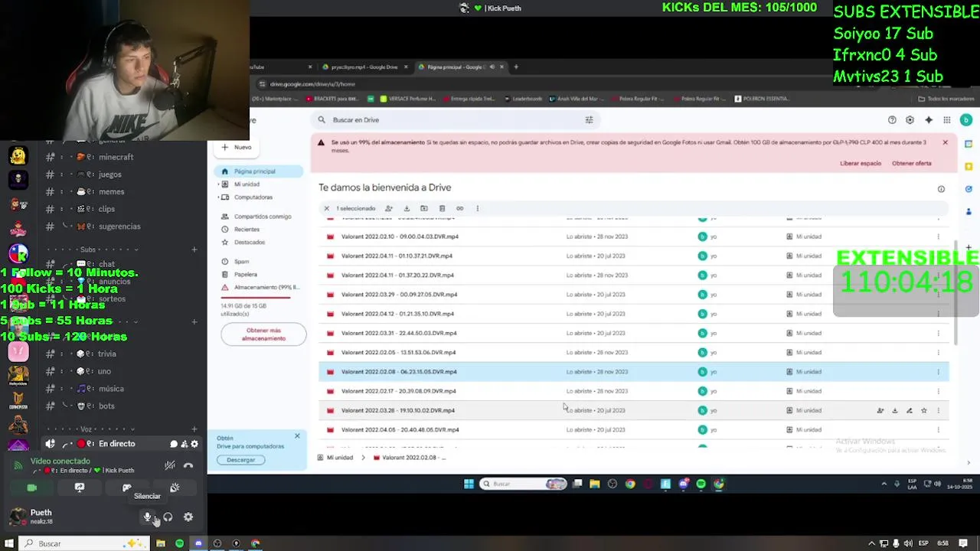Close the Drive para computadoras promo

pos(297,436)
